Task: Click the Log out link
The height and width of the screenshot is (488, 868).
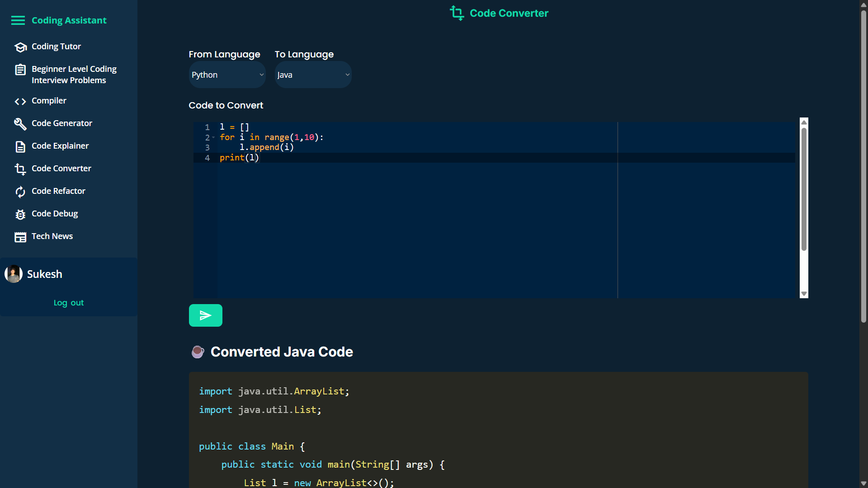Action: (69, 303)
